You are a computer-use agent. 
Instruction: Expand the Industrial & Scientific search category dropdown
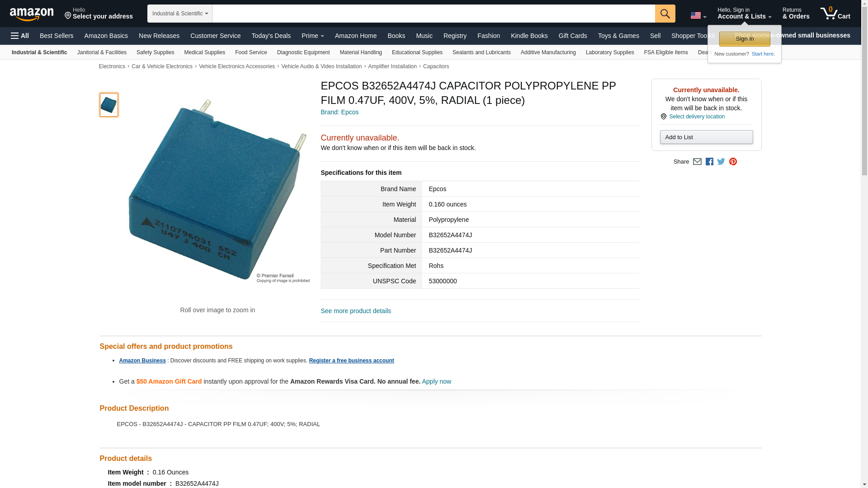(x=180, y=14)
